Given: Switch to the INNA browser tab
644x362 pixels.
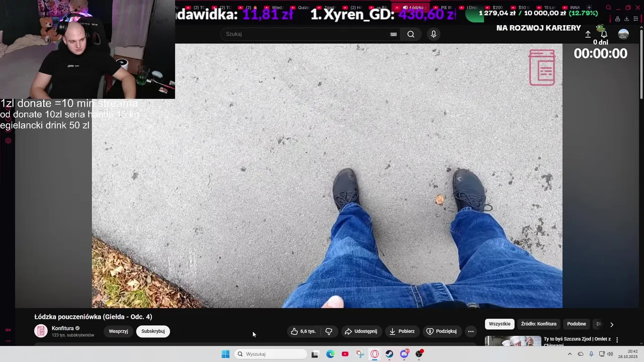Looking at the screenshot, I should pos(572,8).
